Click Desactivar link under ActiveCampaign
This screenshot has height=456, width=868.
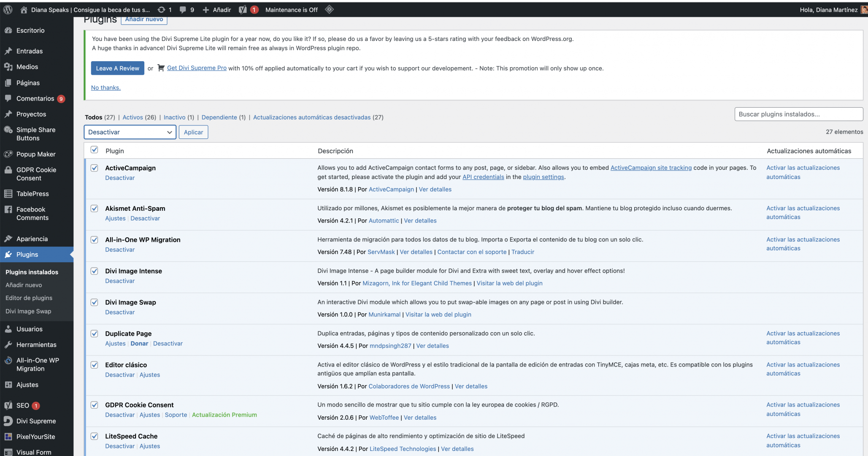(120, 178)
